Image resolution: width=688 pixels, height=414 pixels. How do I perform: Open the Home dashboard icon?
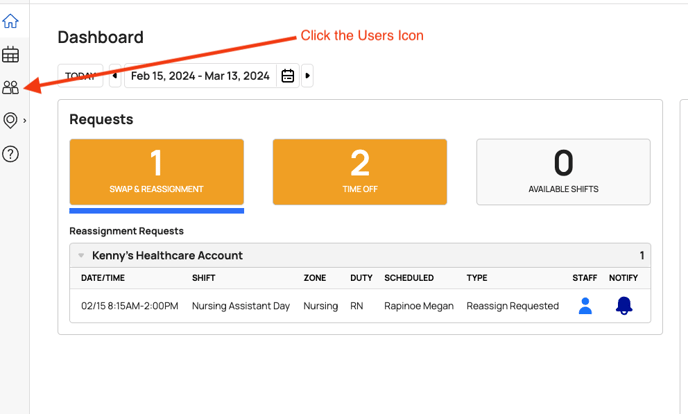(x=11, y=21)
